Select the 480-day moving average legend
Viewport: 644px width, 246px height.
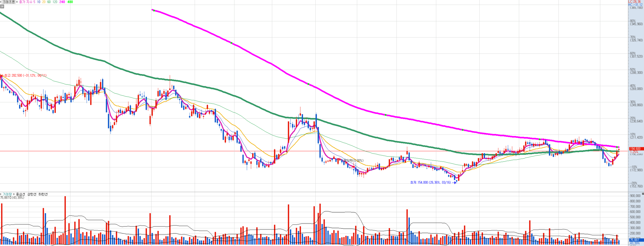70,2
